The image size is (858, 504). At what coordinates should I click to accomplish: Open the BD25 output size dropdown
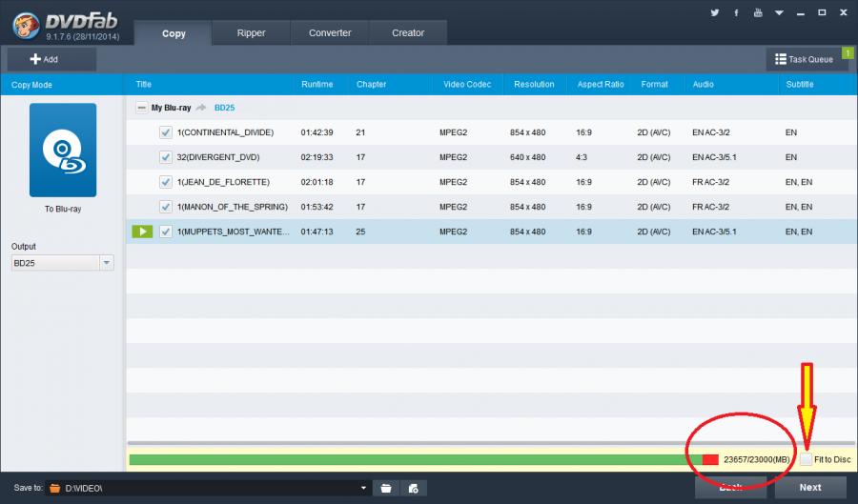pyautogui.click(x=106, y=263)
